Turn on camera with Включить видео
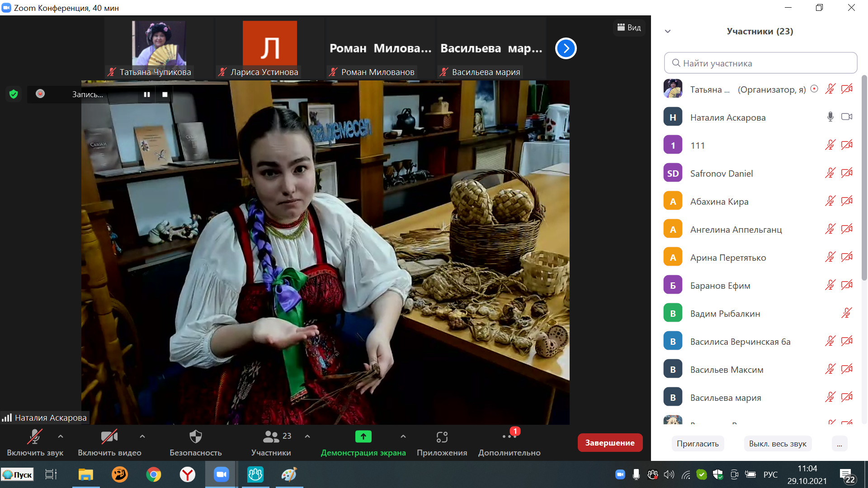The image size is (868, 488). 109,443
